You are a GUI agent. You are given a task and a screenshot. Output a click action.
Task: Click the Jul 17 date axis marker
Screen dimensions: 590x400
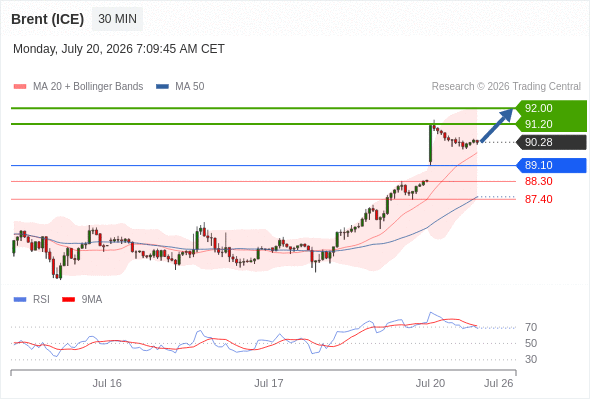(x=269, y=383)
